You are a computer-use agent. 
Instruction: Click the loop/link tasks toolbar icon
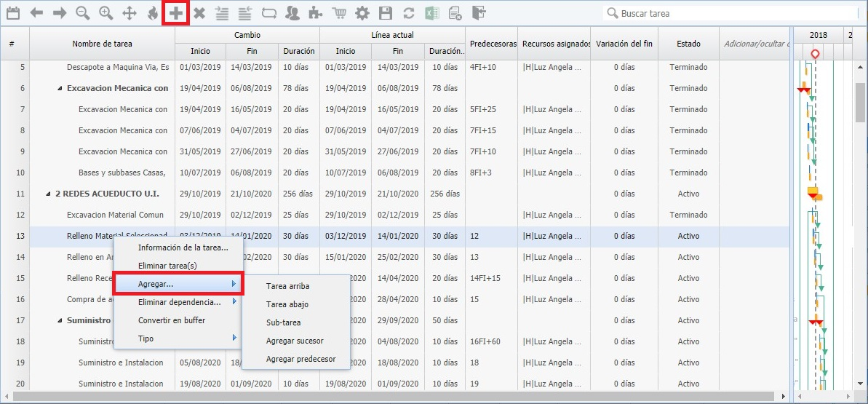point(268,13)
